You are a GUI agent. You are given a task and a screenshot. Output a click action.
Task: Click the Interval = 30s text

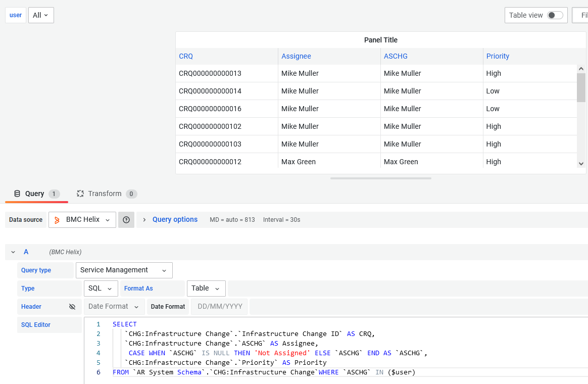pos(282,220)
